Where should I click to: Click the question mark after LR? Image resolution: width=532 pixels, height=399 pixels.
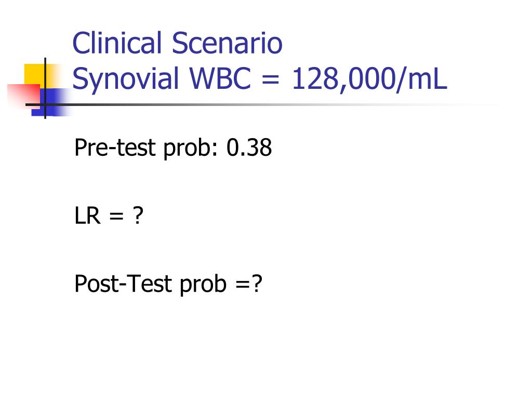point(138,215)
